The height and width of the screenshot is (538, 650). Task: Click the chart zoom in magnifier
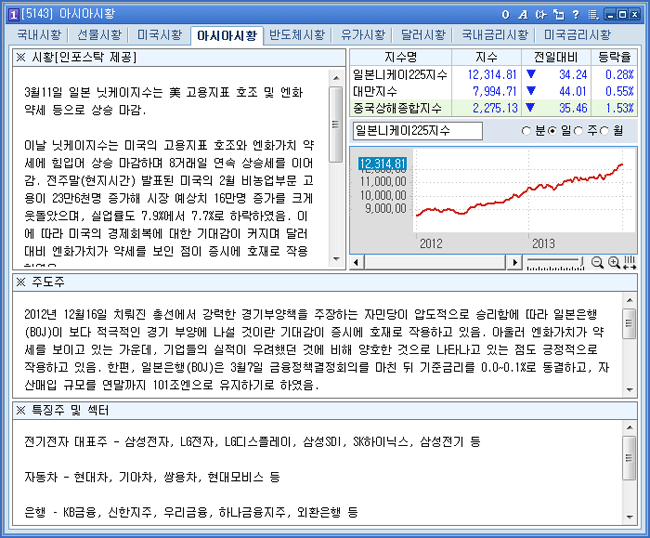pos(613,262)
